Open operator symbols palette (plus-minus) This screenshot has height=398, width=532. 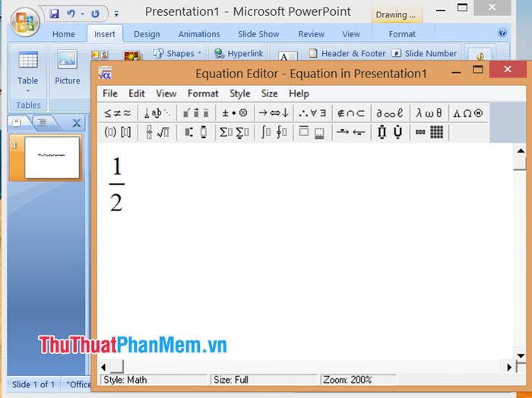coord(234,113)
